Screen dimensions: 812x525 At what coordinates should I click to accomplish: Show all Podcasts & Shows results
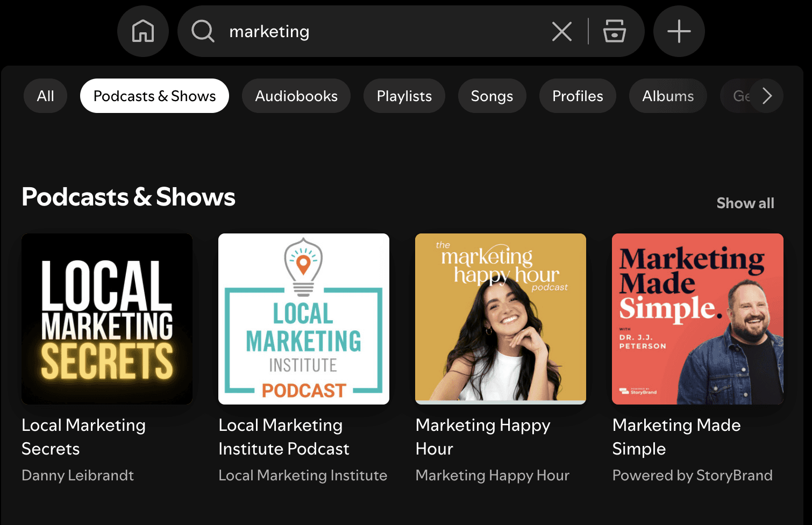tap(745, 203)
